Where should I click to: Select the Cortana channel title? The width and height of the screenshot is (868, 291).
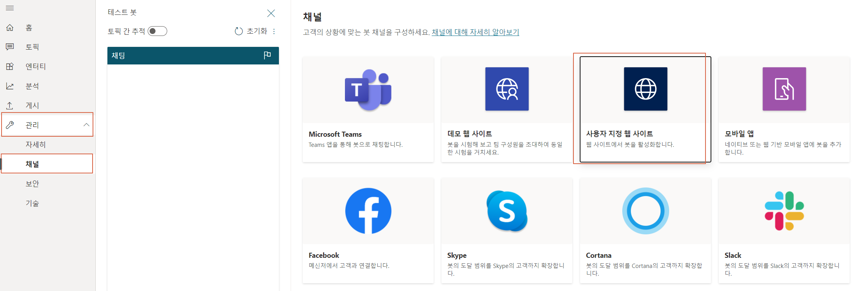[x=598, y=255]
